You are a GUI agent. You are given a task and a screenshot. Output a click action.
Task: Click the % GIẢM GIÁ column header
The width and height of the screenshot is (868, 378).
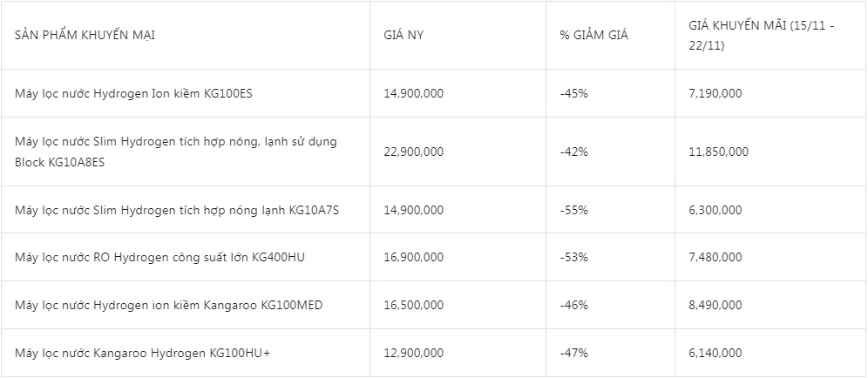point(593,36)
